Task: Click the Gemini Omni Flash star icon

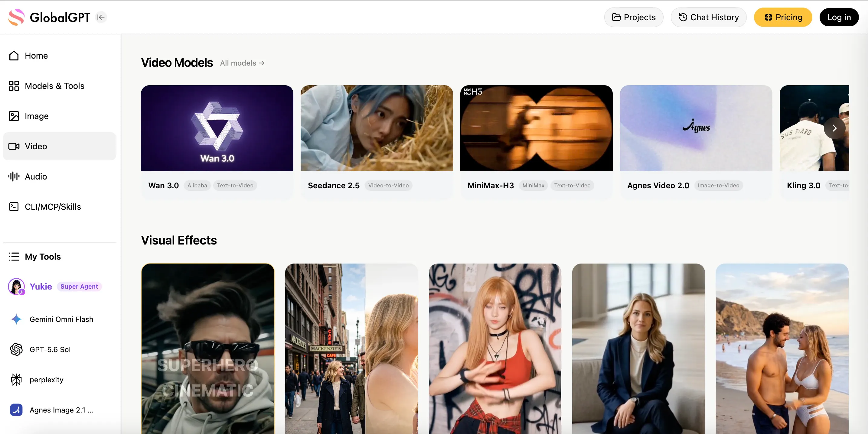Action: click(x=16, y=319)
